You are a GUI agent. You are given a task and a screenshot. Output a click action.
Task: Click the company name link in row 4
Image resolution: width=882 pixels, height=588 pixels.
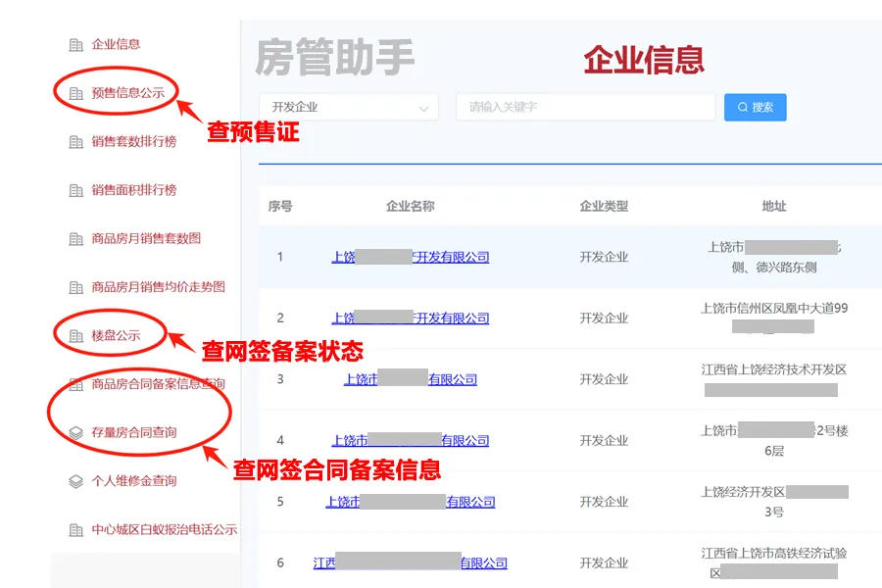coord(411,440)
